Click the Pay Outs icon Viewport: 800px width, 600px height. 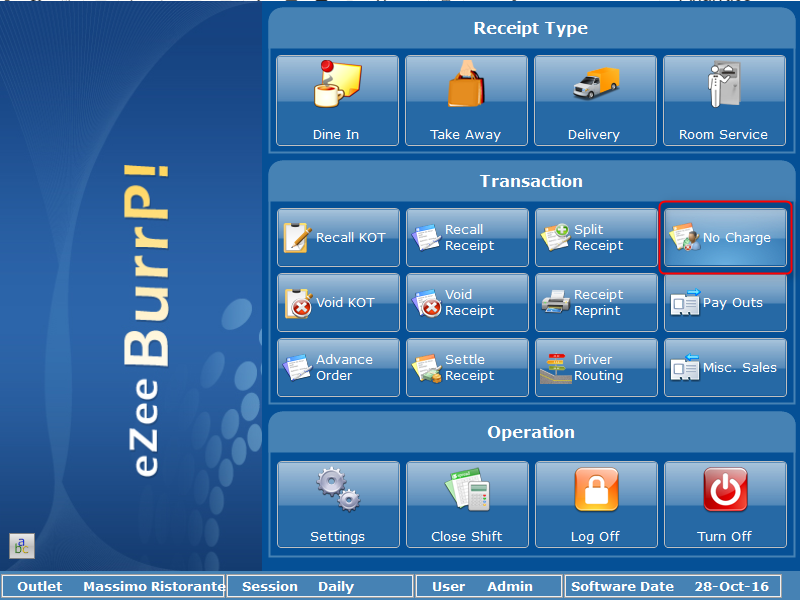tap(685, 302)
